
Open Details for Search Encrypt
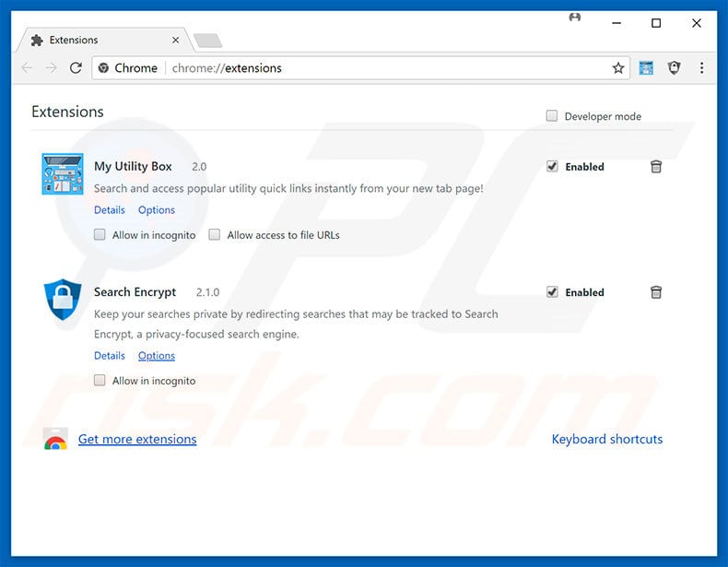[110, 355]
